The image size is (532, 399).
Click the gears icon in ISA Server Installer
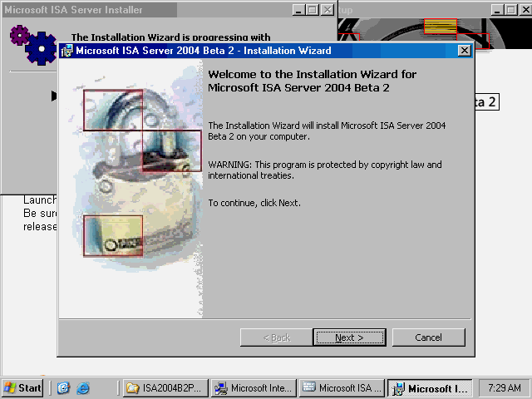point(33,45)
